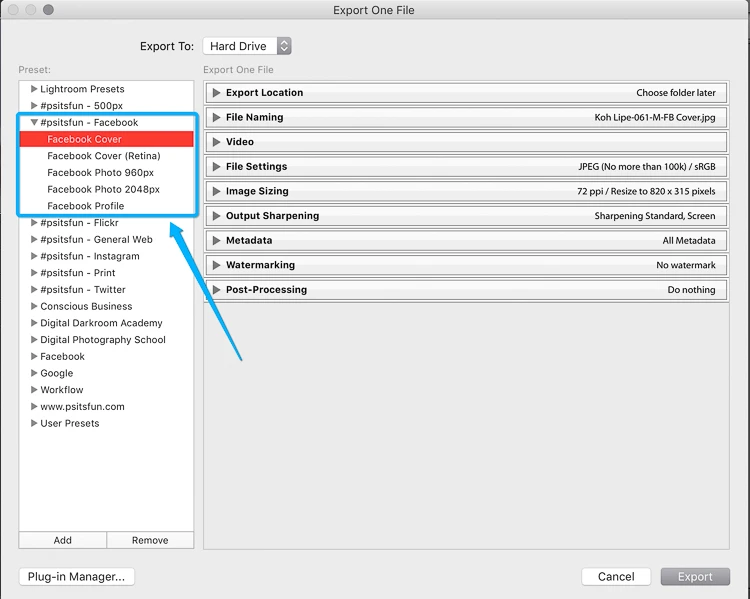Viewport: 750px width, 599px height.
Task: Select the Facebook Cover preset
Action: pyautogui.click(x=106, y=139)
